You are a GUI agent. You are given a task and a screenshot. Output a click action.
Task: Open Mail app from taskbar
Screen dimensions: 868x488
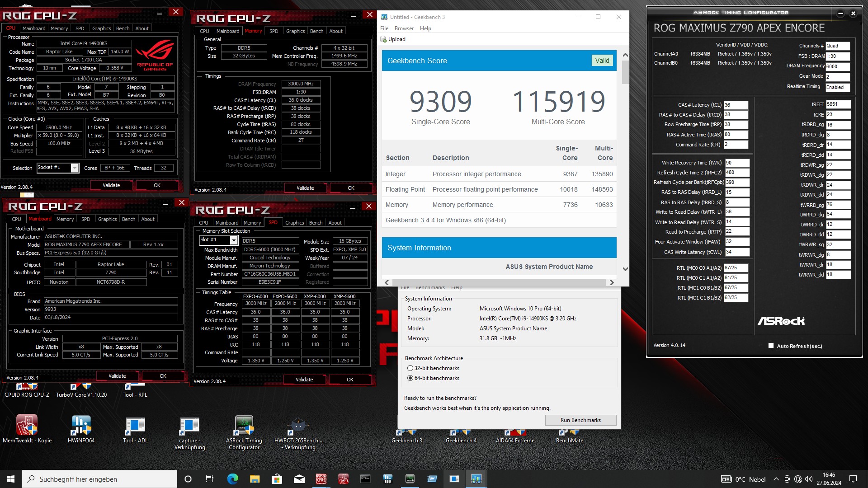[x=299, y=479]
